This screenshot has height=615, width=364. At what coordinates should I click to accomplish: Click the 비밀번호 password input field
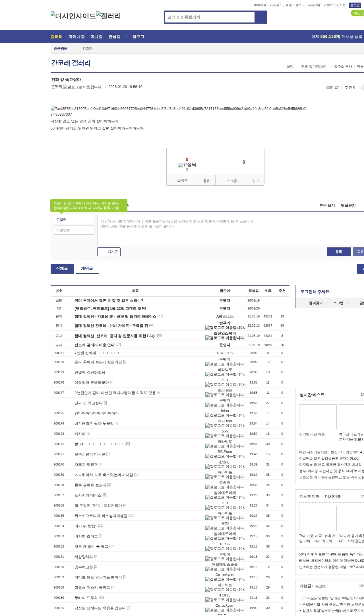pyautogui.click(x=74, y=230)
